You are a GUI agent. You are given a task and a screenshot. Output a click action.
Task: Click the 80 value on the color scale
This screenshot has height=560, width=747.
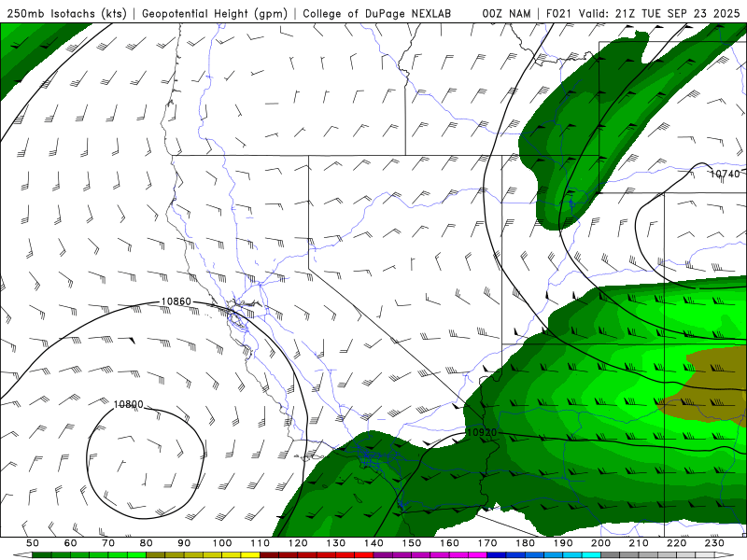tap(147, 543)
